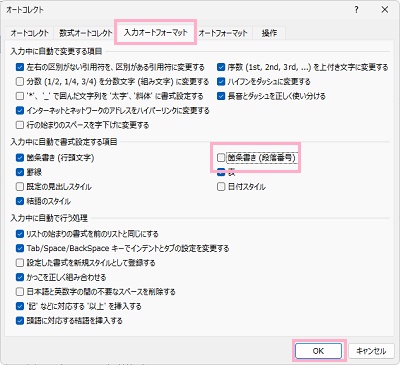Select the 入力オートフォーマット tab
Viewport: 400px width, 365px height.
(x=156, y=32)
